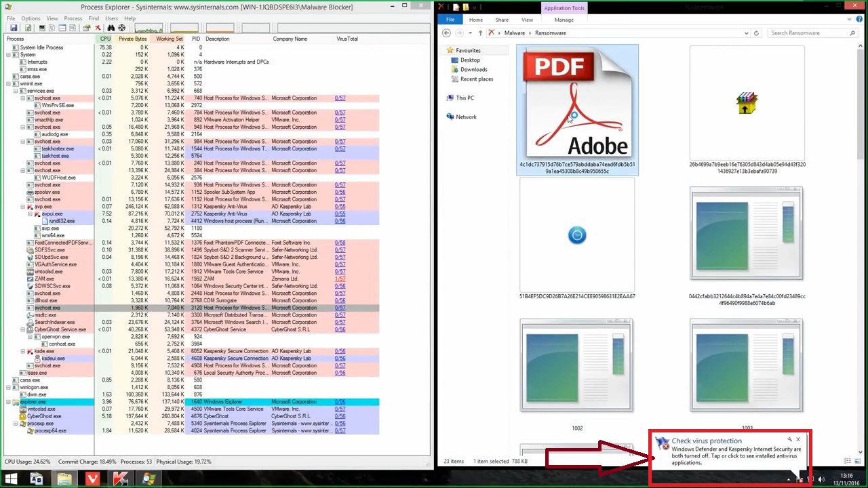Sort by the Private Bytes column header
Image resolution: width=868 pixels, height=488 pixels.
(133, 39)
